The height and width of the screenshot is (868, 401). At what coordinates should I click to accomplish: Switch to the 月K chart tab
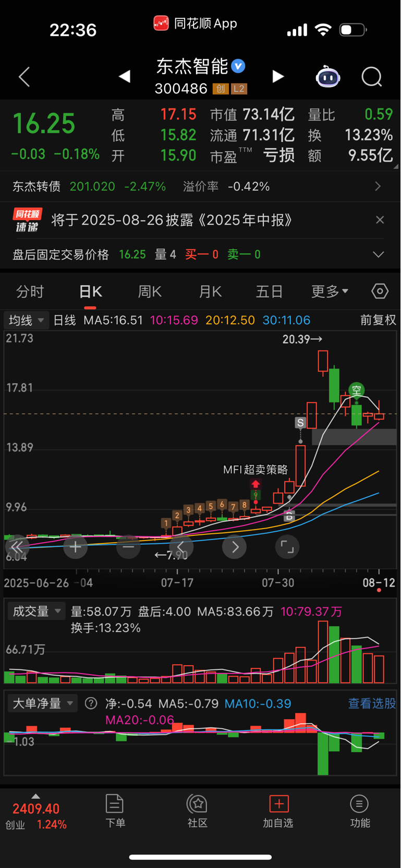(210, 291)
